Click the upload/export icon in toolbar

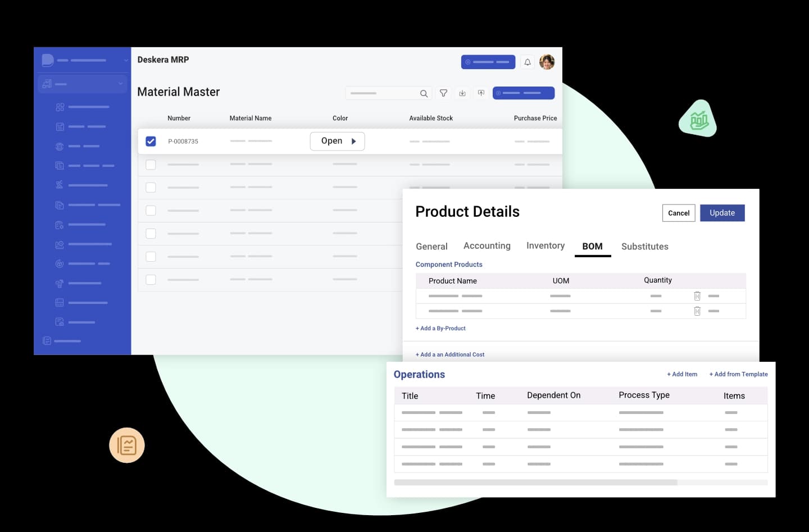(x=481, y=93)
